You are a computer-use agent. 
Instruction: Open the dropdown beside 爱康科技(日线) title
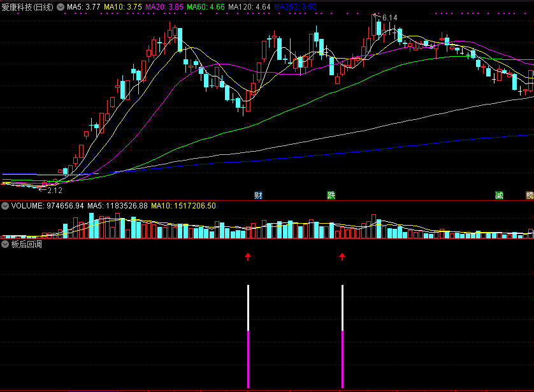[x=61, y=7]
